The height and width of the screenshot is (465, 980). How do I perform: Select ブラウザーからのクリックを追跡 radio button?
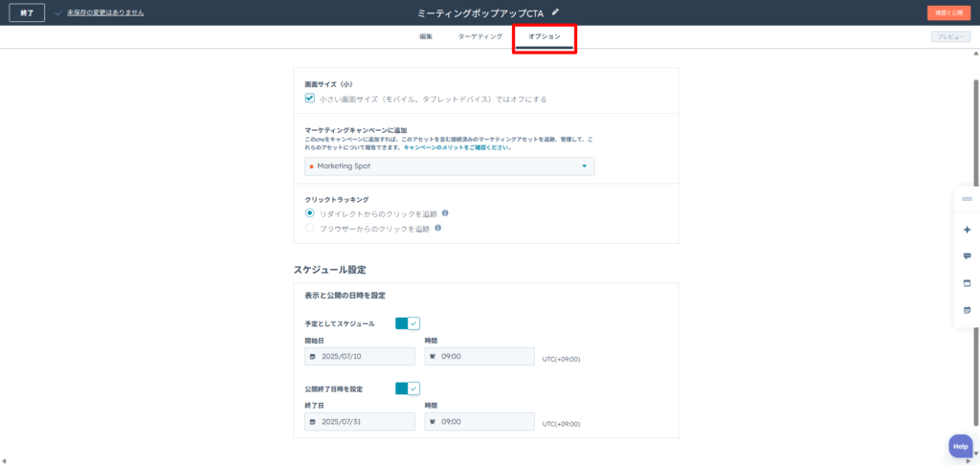click(309, 229)
